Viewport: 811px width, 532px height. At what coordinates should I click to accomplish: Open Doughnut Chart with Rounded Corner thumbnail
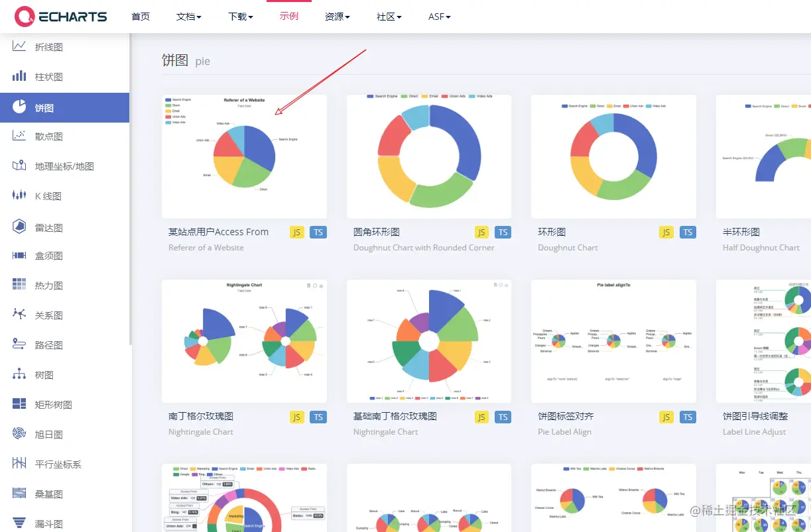(x=429, y=156)
